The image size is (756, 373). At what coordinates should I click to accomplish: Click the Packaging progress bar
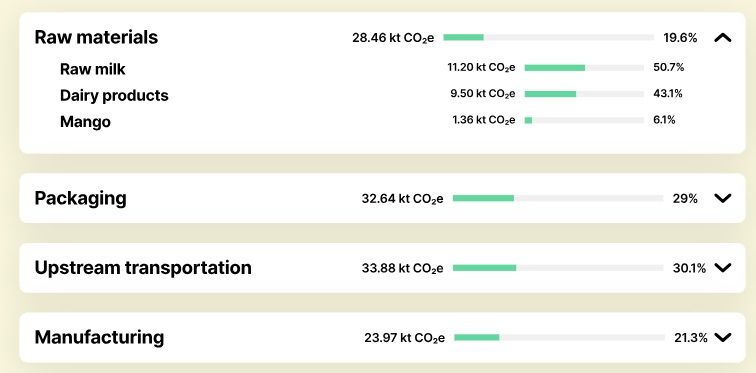point(558,198)
